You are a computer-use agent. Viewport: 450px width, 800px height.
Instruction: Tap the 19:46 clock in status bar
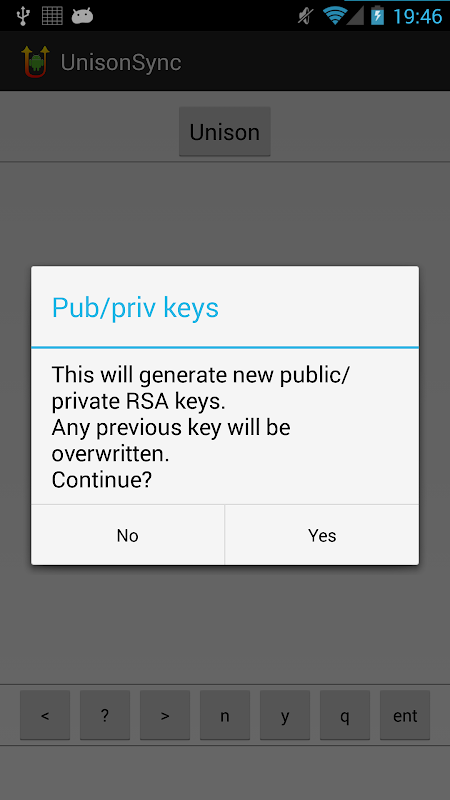coord(417,16)
